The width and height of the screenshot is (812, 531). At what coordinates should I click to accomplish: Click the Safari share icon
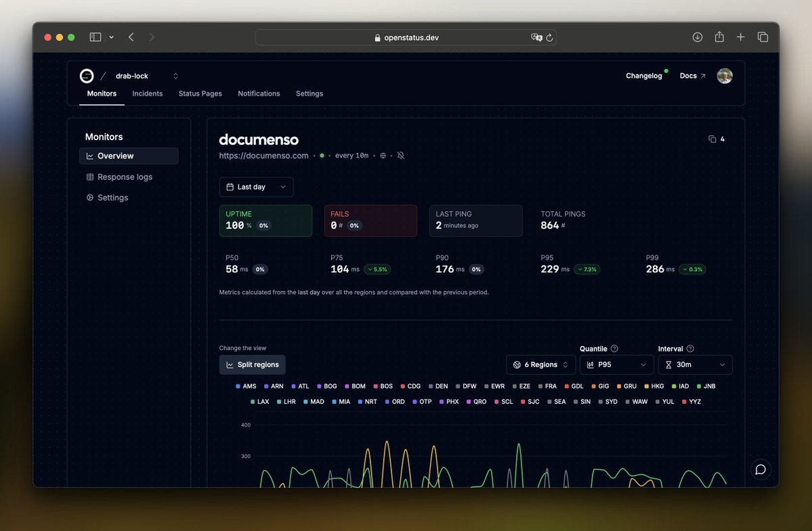click(x=719, y=37)
